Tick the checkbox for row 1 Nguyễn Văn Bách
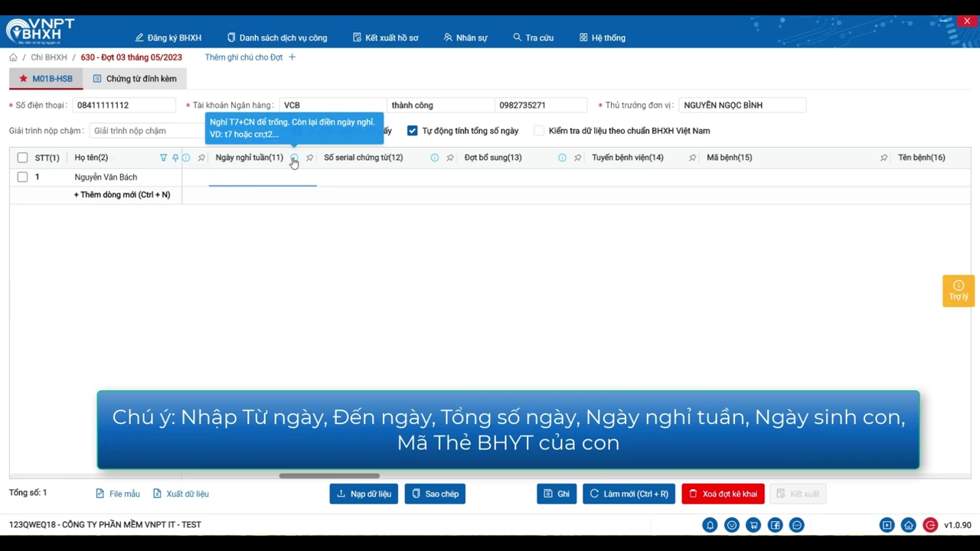This screenshot has width=980, height=551. (22, 177)
